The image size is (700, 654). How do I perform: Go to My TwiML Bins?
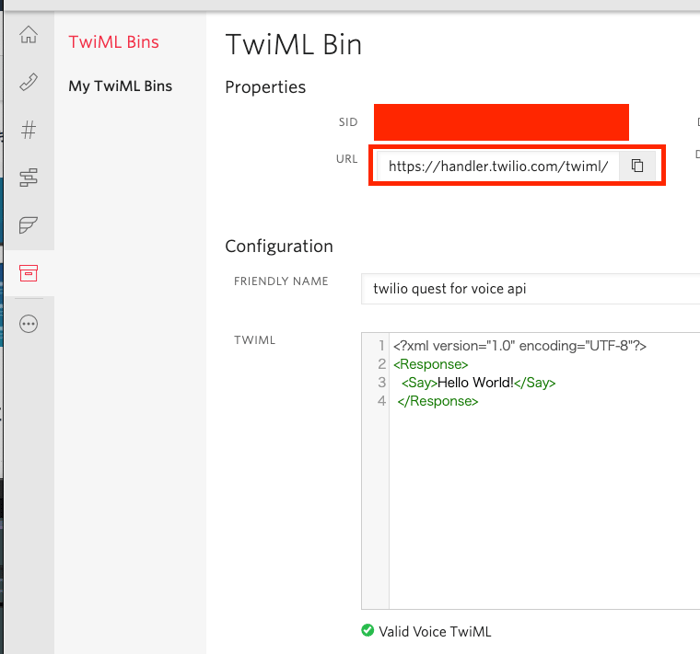pyautogui.click(x=120, y=86)
